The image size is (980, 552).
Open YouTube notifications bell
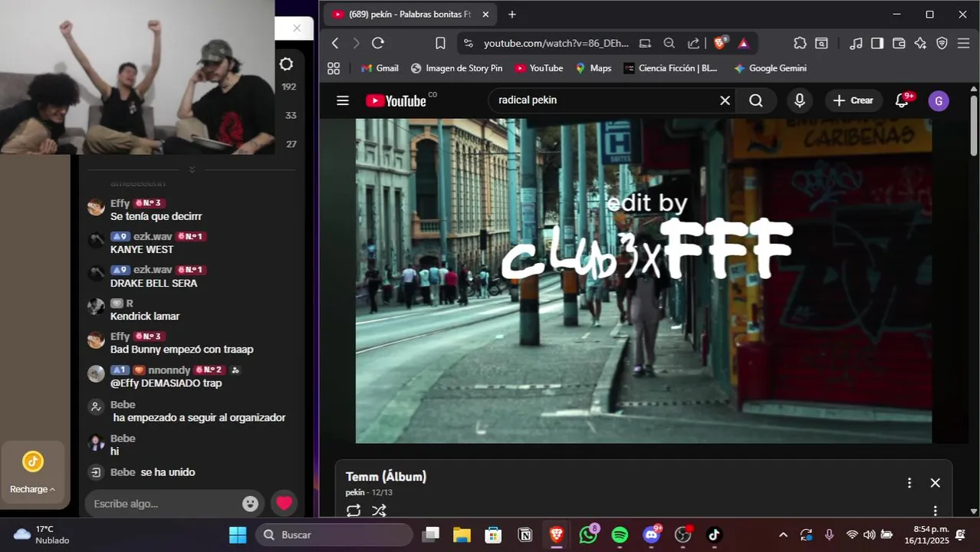click(903, 100)
